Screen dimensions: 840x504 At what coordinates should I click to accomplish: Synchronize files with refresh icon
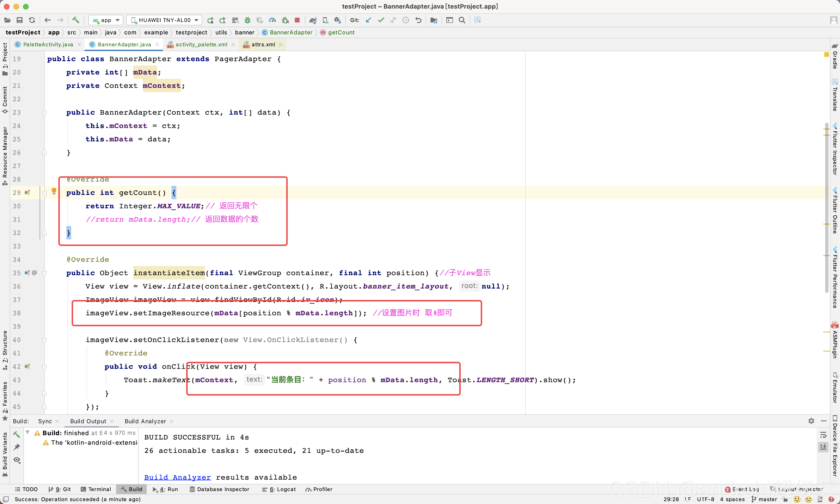tap(32, 20)
